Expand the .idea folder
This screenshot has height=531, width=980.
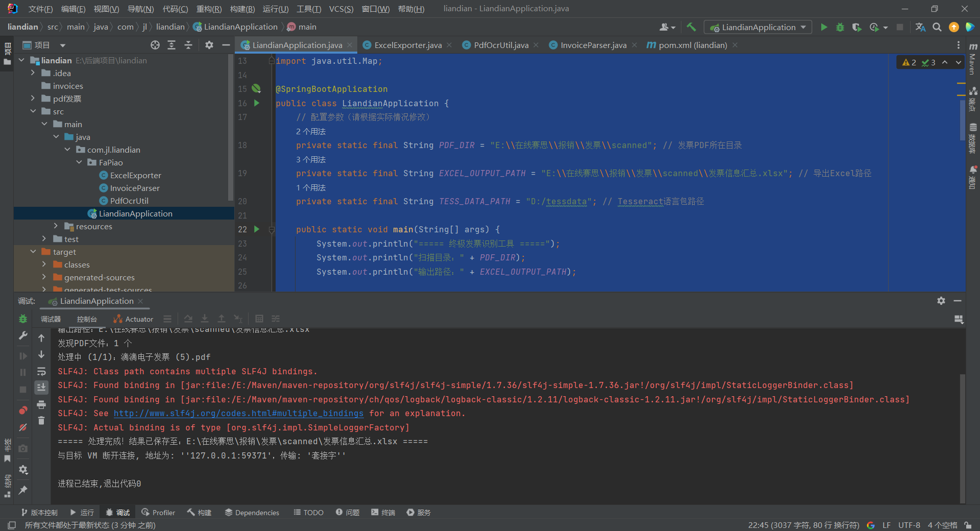point(33,73)
